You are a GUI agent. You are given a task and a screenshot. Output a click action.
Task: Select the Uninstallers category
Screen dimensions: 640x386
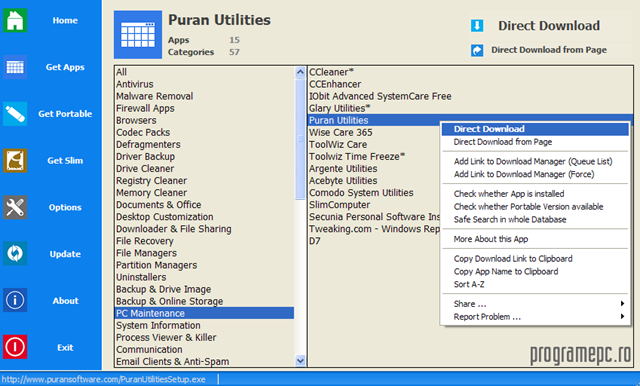click(204, 277)
